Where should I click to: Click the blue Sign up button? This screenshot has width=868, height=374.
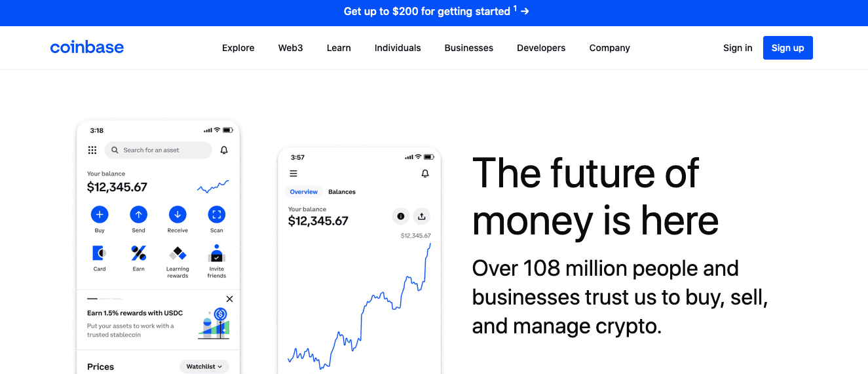(x=788, y=48)
